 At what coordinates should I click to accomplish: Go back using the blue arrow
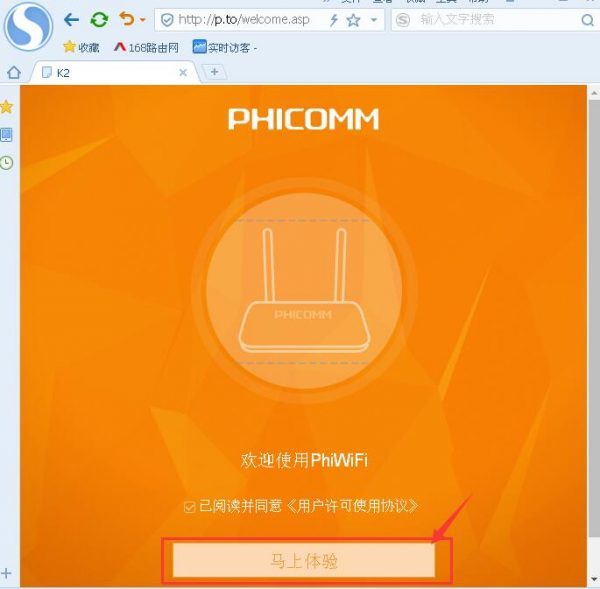point(71,20)
